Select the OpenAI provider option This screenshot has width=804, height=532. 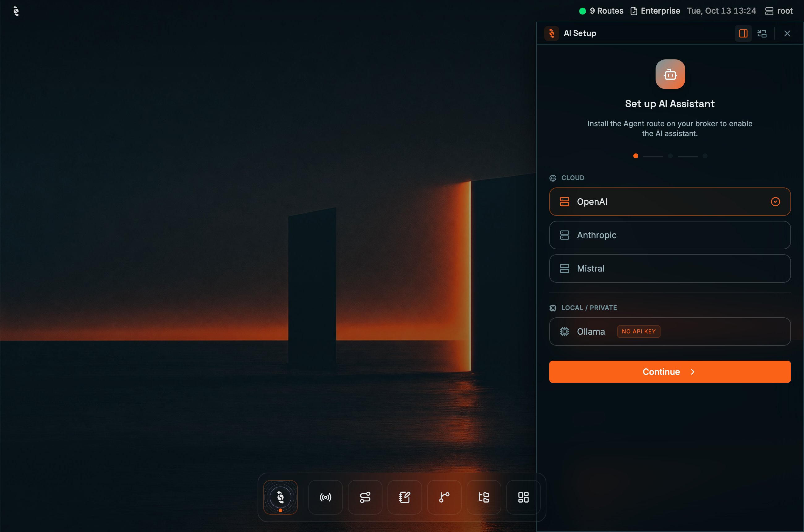670,202
